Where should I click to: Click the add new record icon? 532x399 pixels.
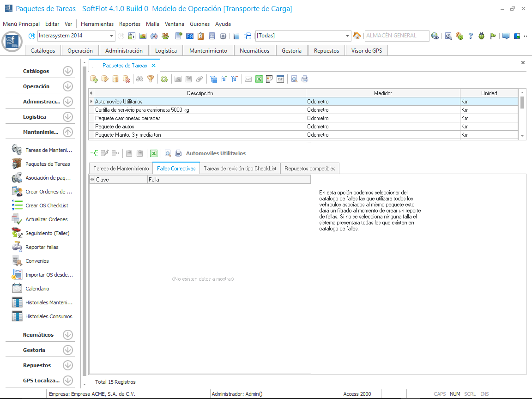click(94, 79)
